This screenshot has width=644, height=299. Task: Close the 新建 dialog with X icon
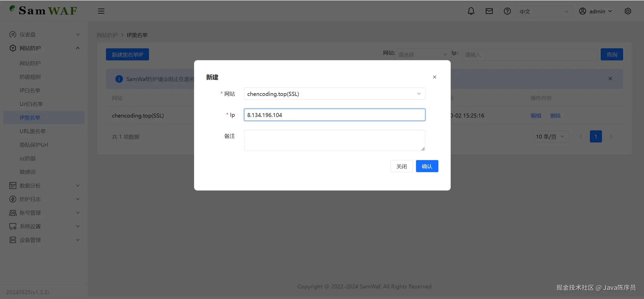[434, 77]
